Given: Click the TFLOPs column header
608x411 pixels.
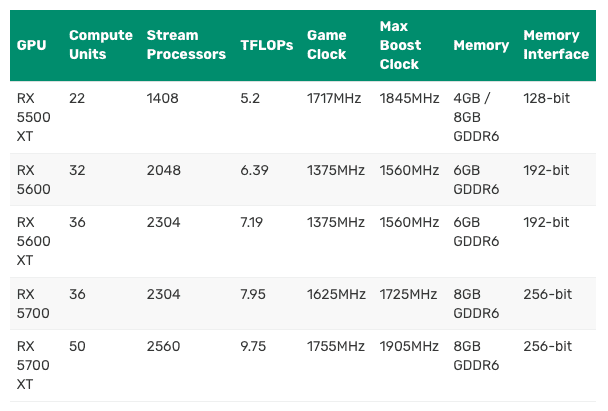Looking at the screenshot, I should tap(267, 45).
